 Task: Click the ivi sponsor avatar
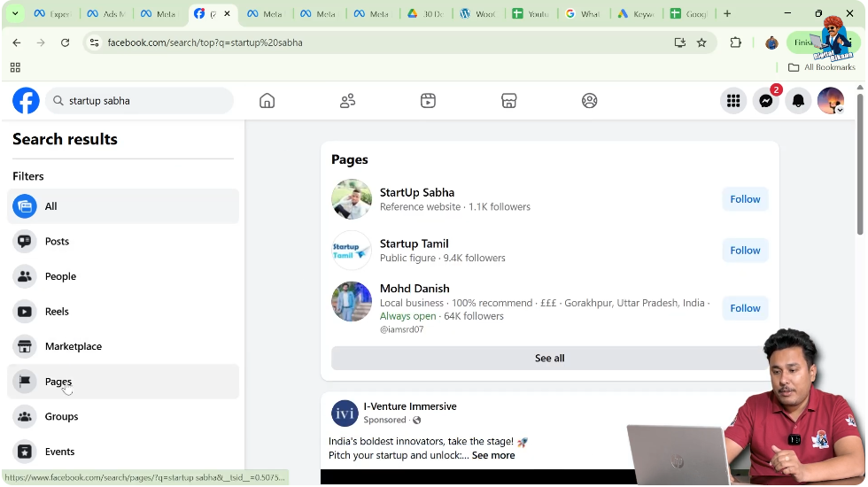[x=345, y=414]
